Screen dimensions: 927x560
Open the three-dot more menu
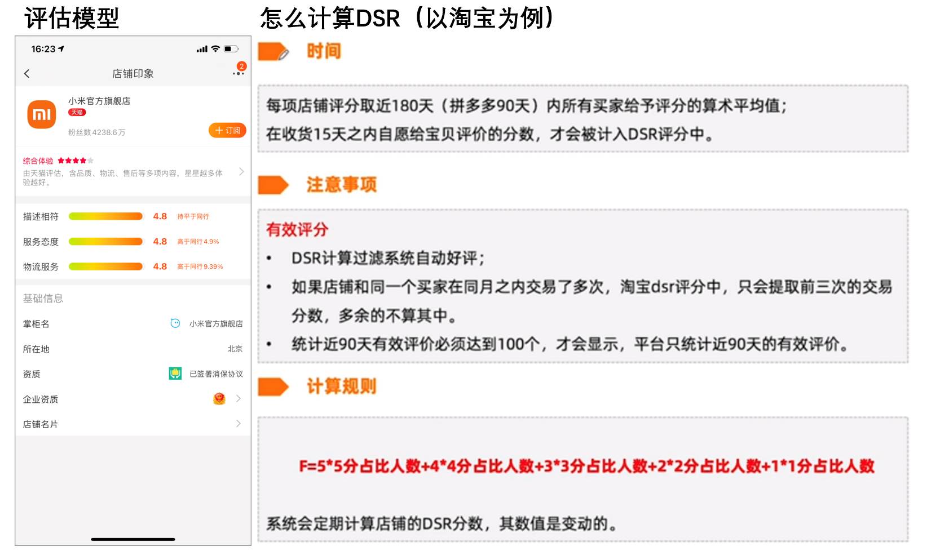click(x=238, y=74)
